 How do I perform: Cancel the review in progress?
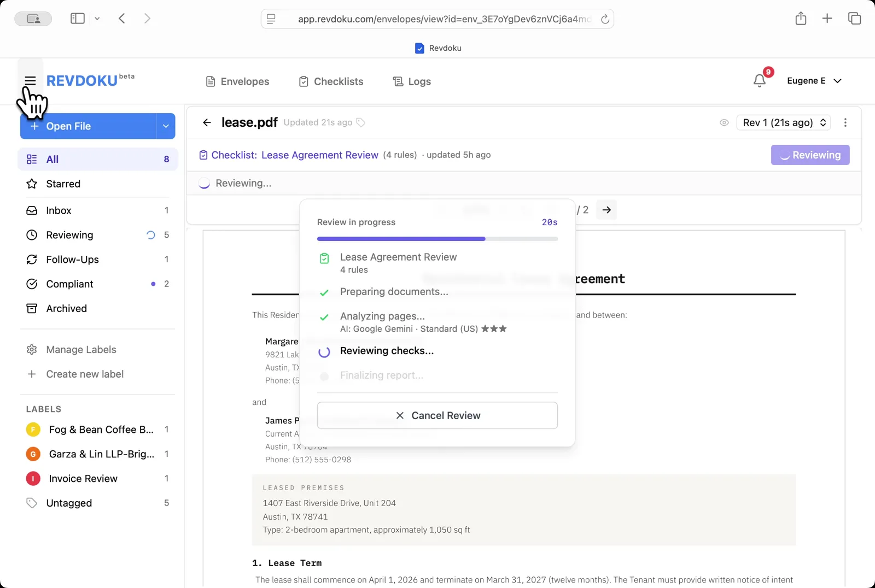point(437,415)
